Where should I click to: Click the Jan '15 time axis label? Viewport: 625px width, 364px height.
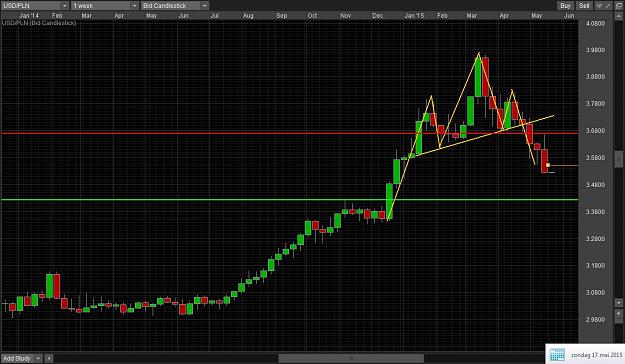click(414, 16)
